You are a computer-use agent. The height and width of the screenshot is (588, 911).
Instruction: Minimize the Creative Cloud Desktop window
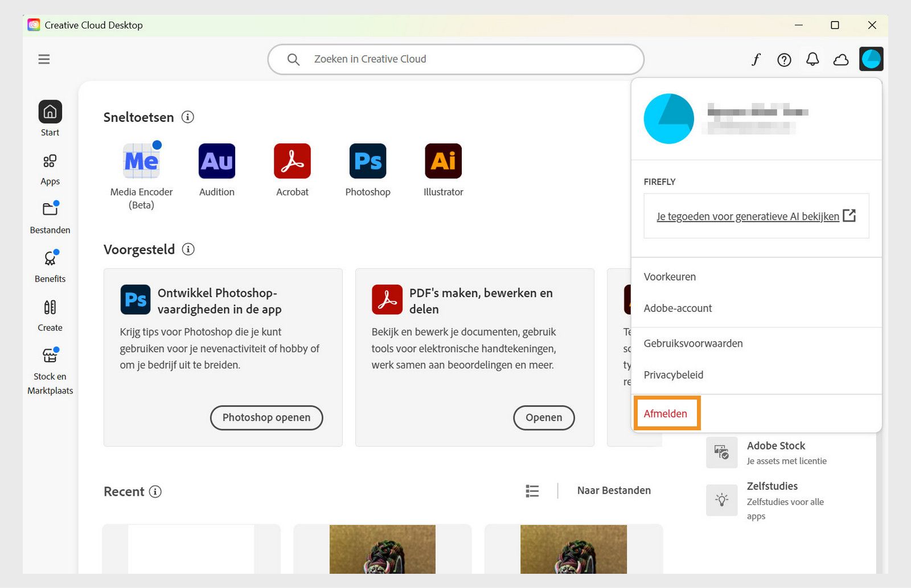799,25
